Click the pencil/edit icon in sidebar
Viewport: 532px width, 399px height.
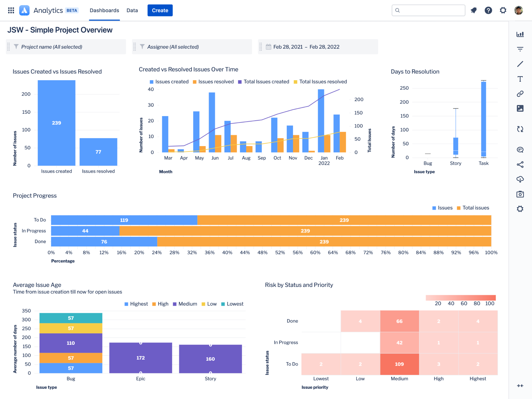coord(521,64)
